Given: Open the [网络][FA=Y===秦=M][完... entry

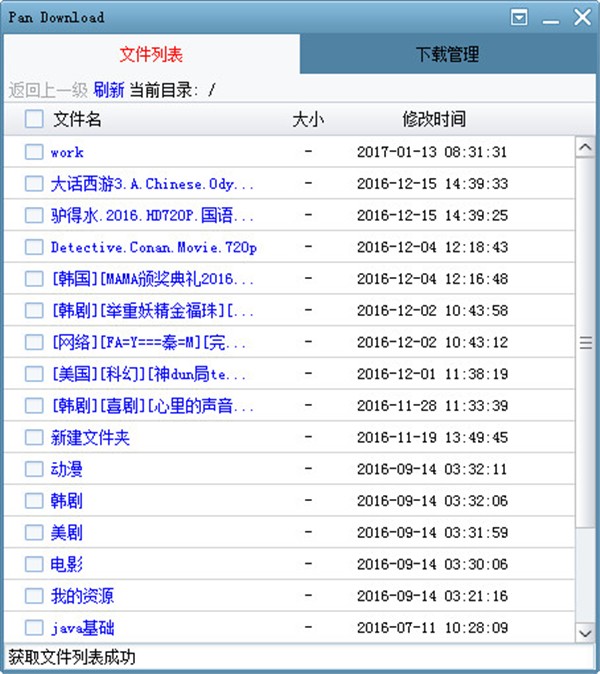Looking at the screenshot, I should point(148,343).
